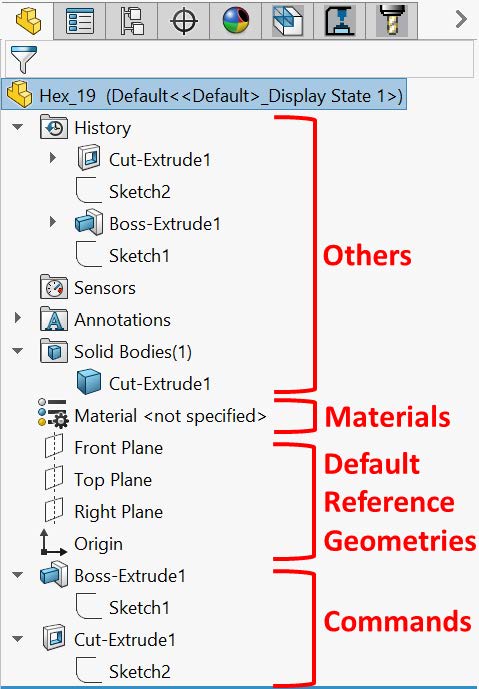
Task: Collapse the History folder
Action: [18, 127]
